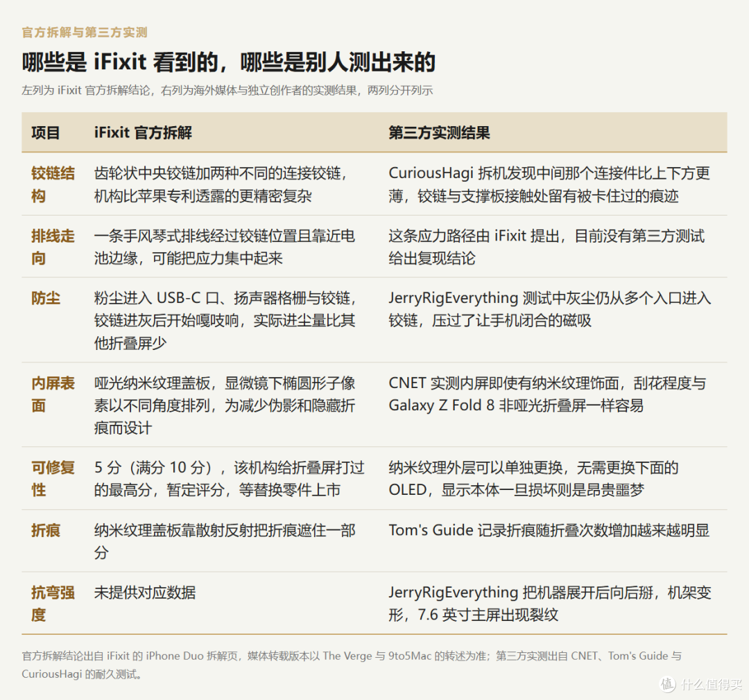Click the row label '可修复性'
This screenshot has height=700, width=749.
53,478
